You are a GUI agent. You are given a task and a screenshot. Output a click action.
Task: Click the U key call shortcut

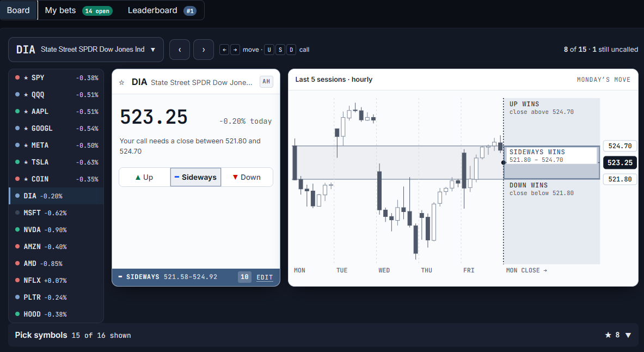click(x=269, y=50)
